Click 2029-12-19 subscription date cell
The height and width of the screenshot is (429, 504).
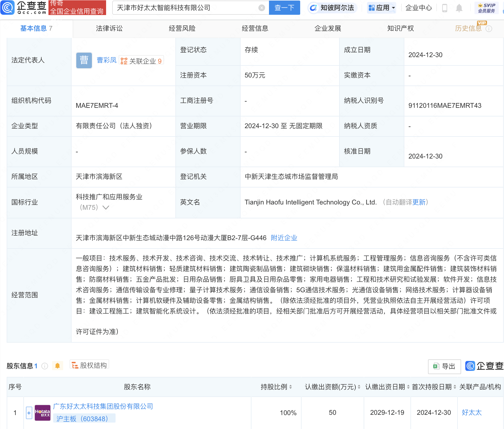tap(387, 413)
